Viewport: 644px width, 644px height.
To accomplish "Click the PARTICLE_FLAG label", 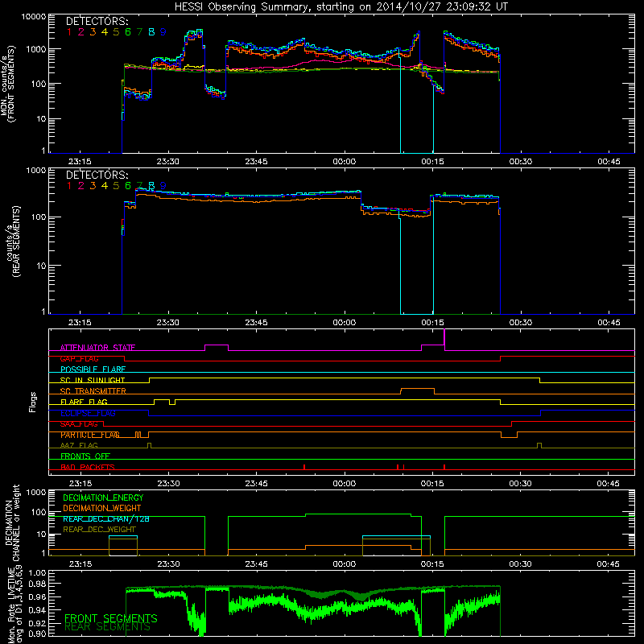I will [90, 435].
